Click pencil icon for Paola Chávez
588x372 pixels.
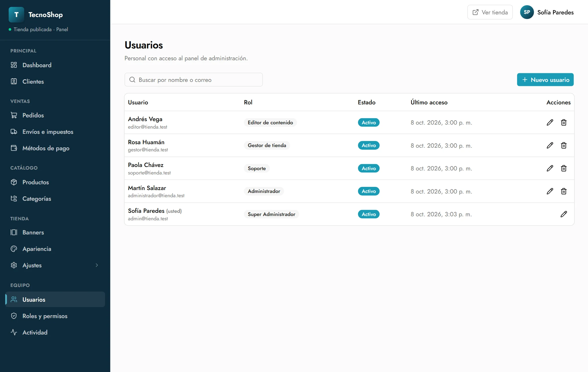[x=550, y=168]
